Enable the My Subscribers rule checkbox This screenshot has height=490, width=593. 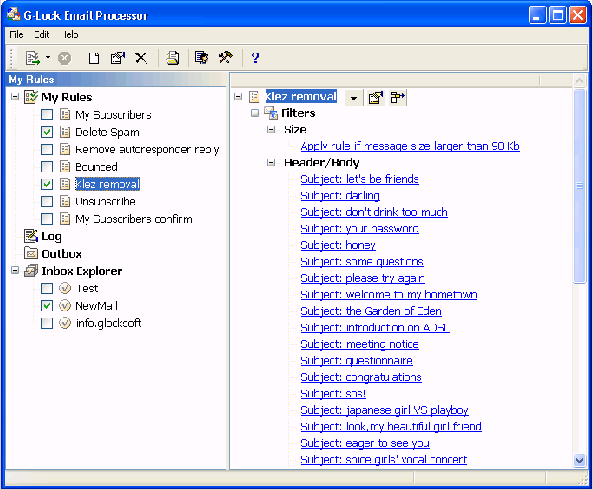(47, 114)
